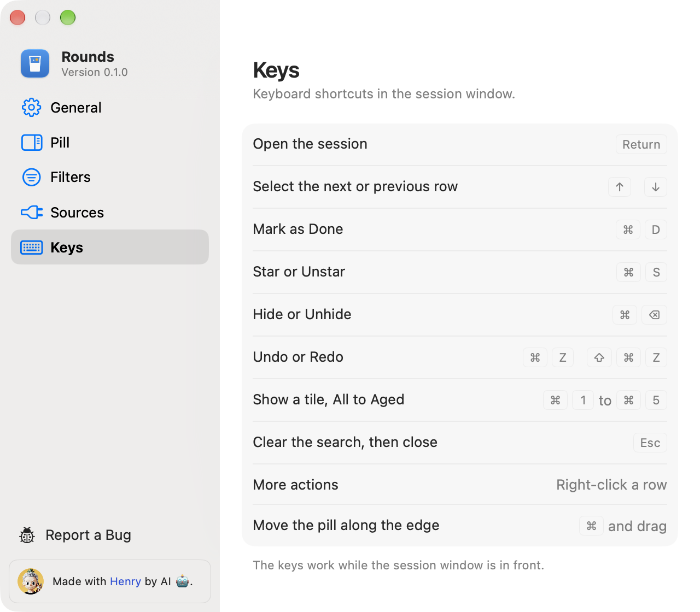Viewport: 700px width, 612px height.
Task: Click the command key in Move the pill row
Action: click(592, 526)
